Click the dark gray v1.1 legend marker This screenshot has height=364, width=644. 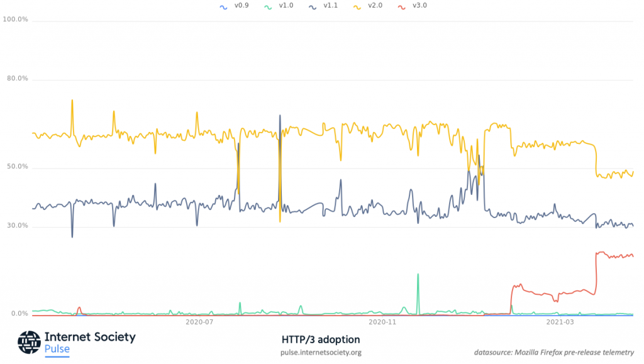[313, 7]
